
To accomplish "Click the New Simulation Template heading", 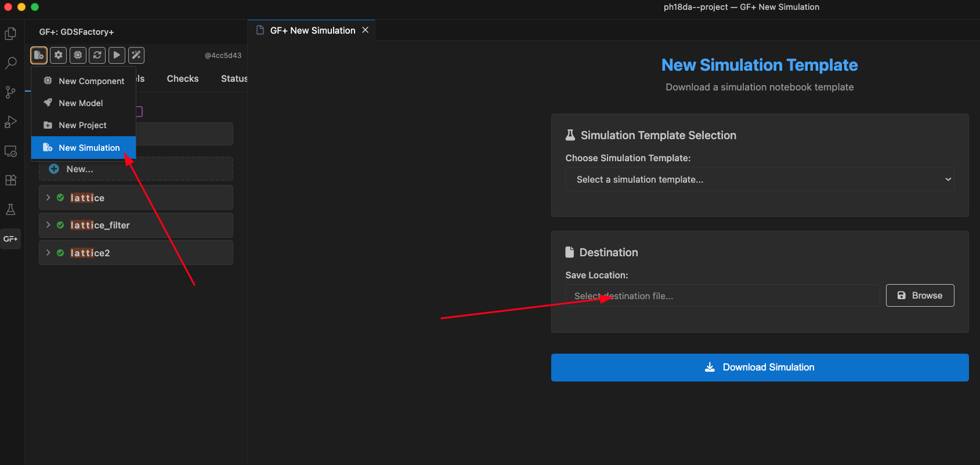I will click(760, 65).
